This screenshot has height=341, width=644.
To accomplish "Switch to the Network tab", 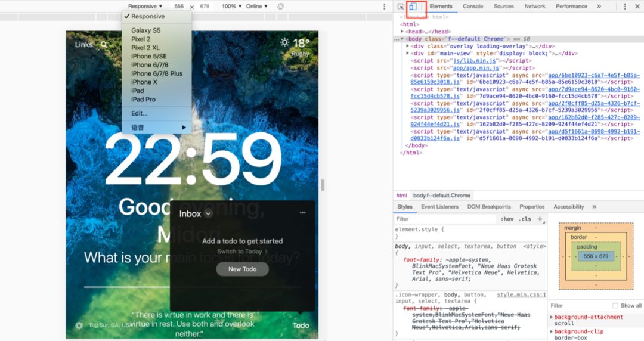I will click(535, 6).
